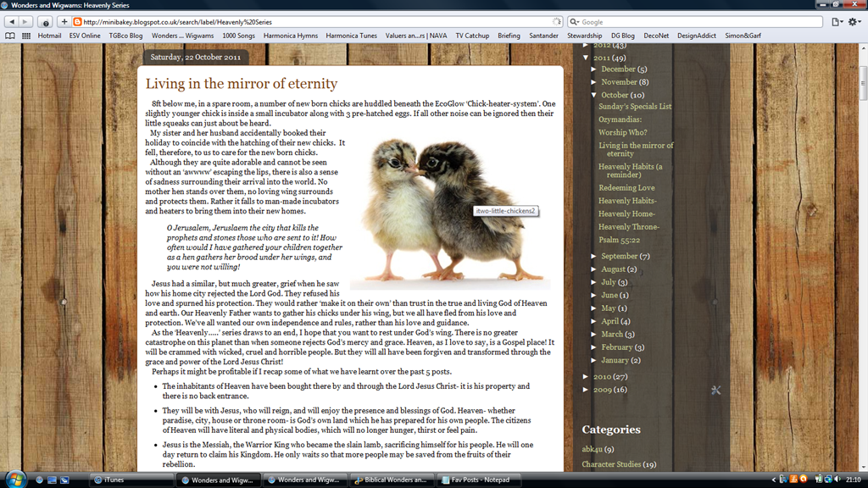The height and width of the screenshot is (488, 868).
Task: Collapse the 2011 archive year
Action: click(586, 58)
